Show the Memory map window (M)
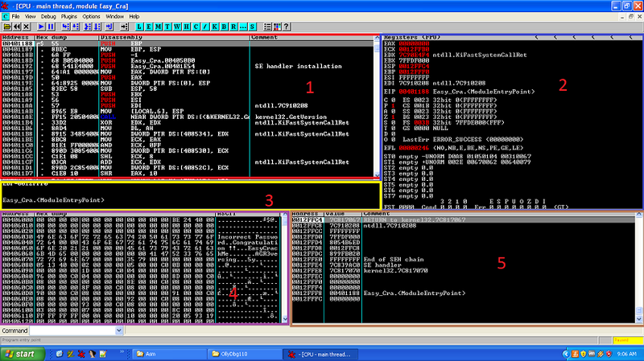The width and height of the screenshot is (644, 361). (158, 27)
